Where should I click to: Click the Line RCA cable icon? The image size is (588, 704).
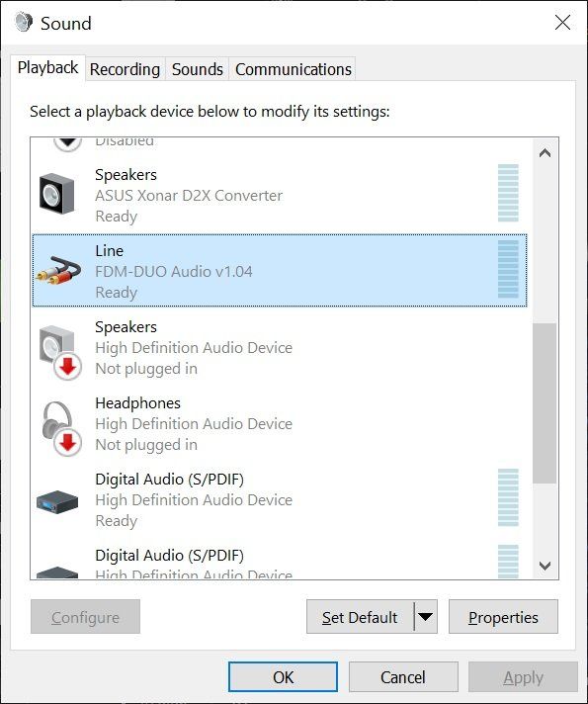[58, 270]
